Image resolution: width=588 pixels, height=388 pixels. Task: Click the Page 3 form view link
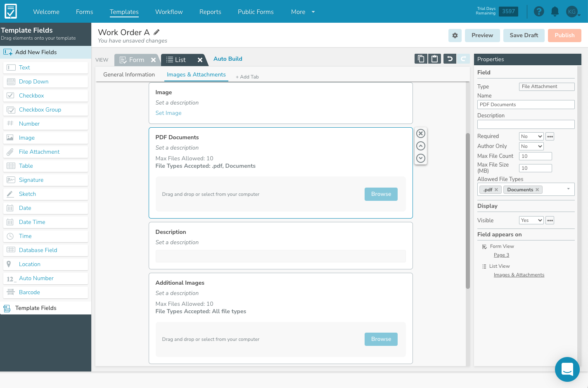(501, 255)
